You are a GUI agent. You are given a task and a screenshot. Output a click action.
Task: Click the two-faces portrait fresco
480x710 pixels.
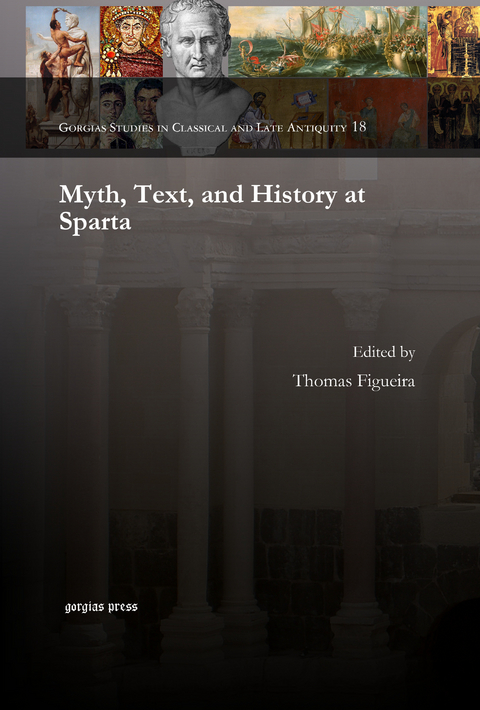[x=131, y=113]
